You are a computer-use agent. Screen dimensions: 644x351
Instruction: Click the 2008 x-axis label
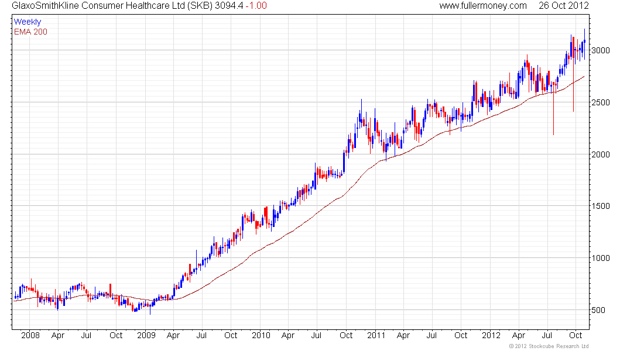[x=30, y=335]
